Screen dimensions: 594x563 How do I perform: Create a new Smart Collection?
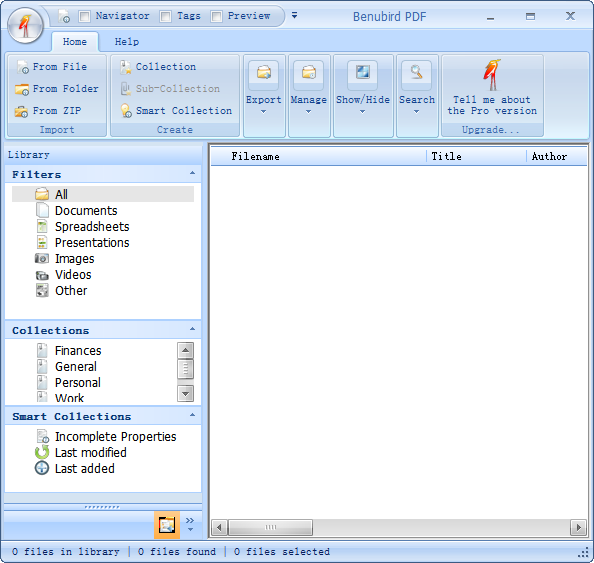click(x=176, y=111)
